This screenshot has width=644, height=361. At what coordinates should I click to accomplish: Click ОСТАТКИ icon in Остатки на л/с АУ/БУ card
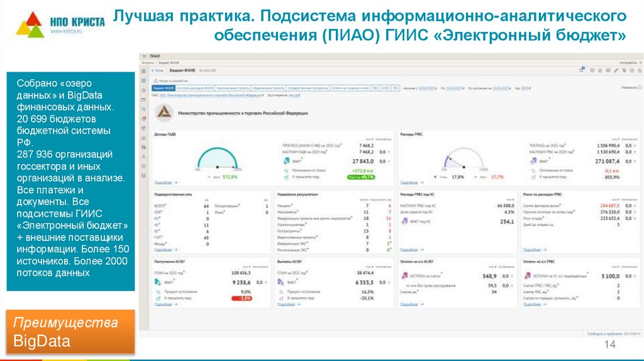(x=404, y=276)
